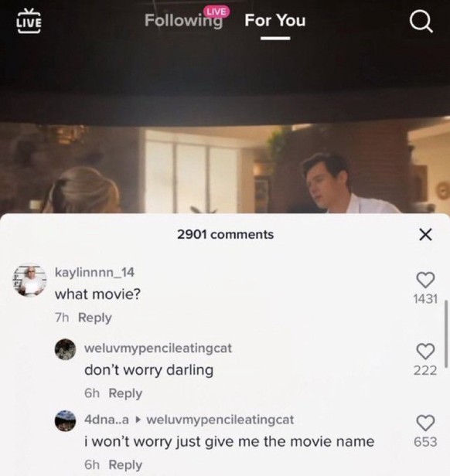Reply to weluvmypencileatingcat's comment
The width and height of the screenshot is (450, 476).
pos(125,393)
